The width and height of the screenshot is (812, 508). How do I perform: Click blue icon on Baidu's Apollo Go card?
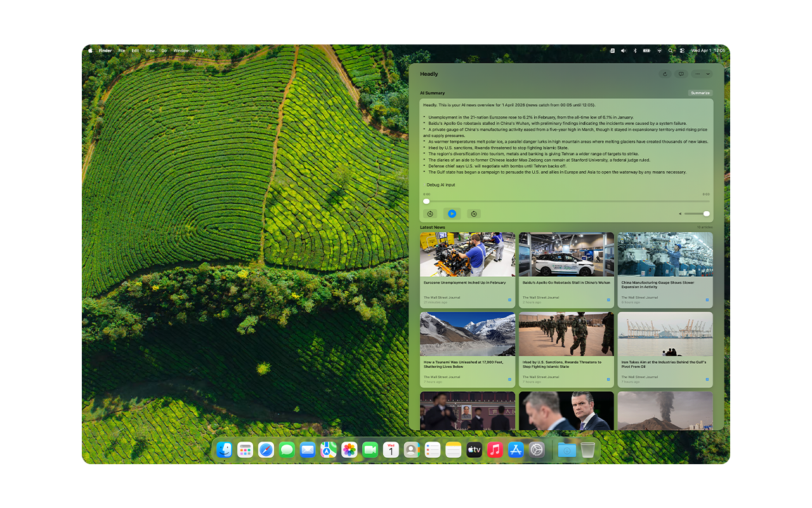[608, 300]
